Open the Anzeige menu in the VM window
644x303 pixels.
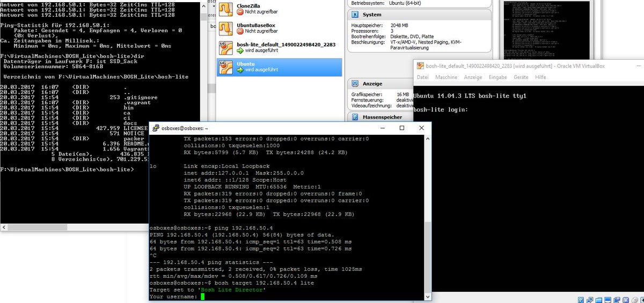(x=473, y=77)
